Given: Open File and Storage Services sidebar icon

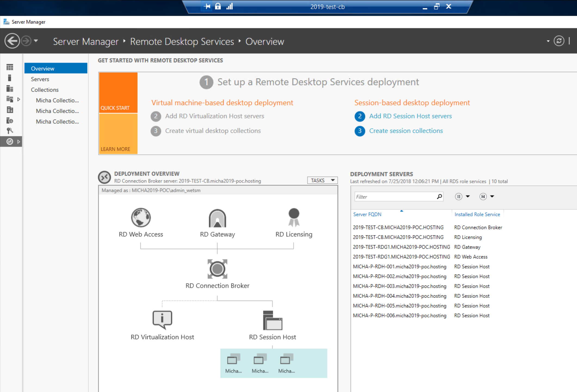Looking at the screenshot, I should click(10, 99).
